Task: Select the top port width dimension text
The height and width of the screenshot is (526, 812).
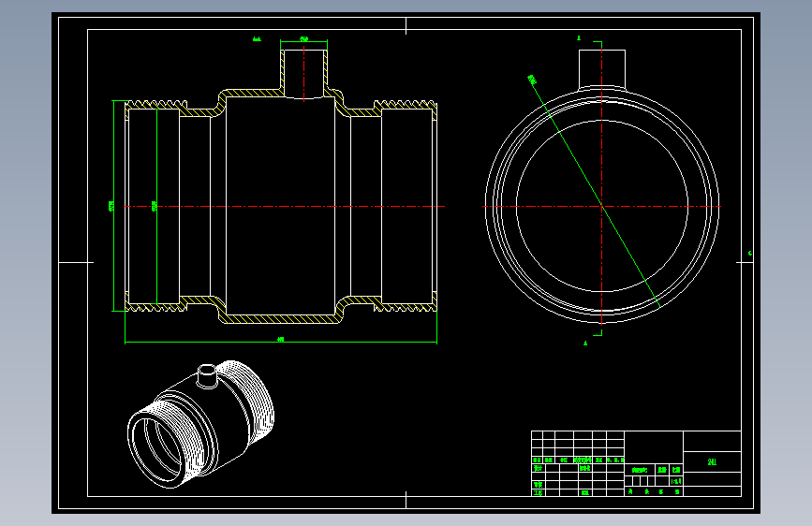Action: (x=304, y=38)
